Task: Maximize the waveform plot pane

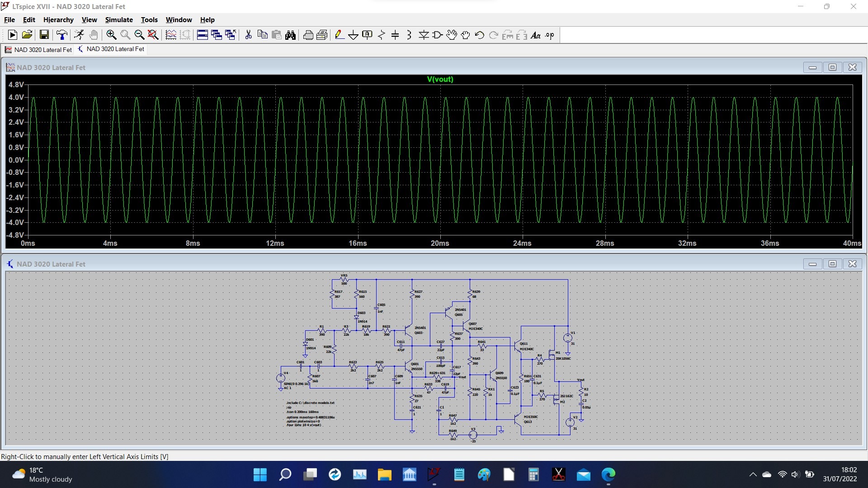Action: point(832,67)
